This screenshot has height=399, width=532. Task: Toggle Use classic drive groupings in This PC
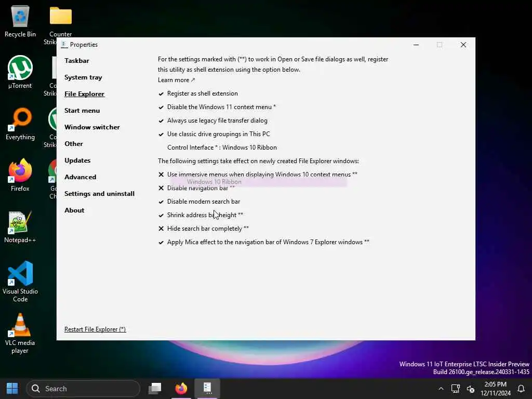point(214,134)
